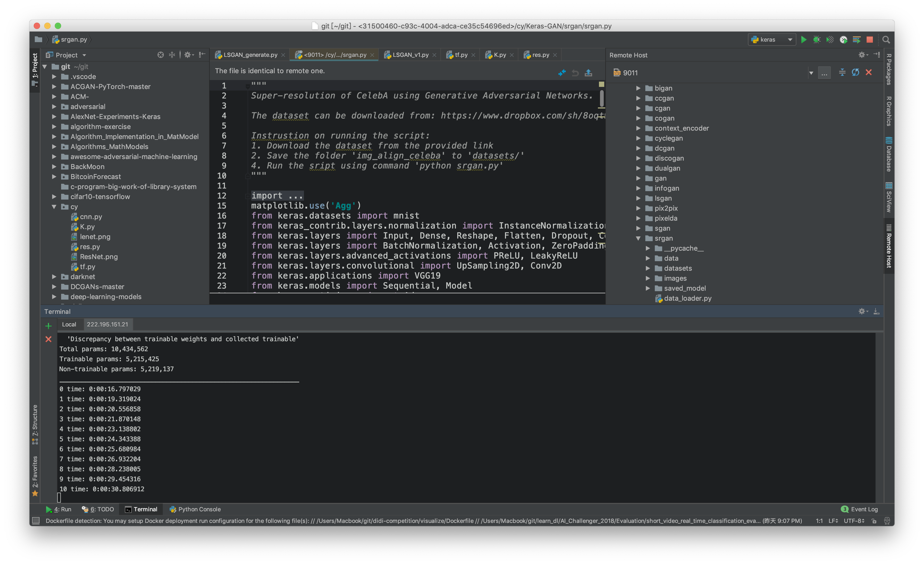Click the editor vertical scrollbar thumb

(x=602, y=99)
